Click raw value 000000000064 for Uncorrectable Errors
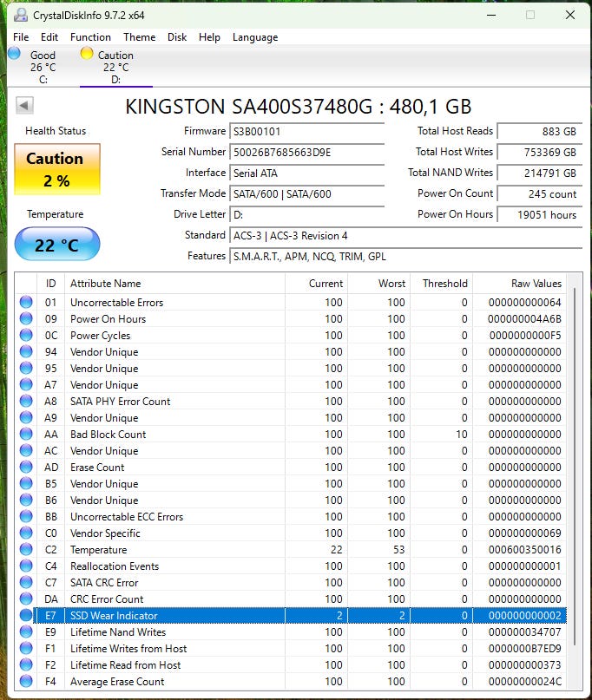This screenshot has width=592, height=700. tap(524, 303)
